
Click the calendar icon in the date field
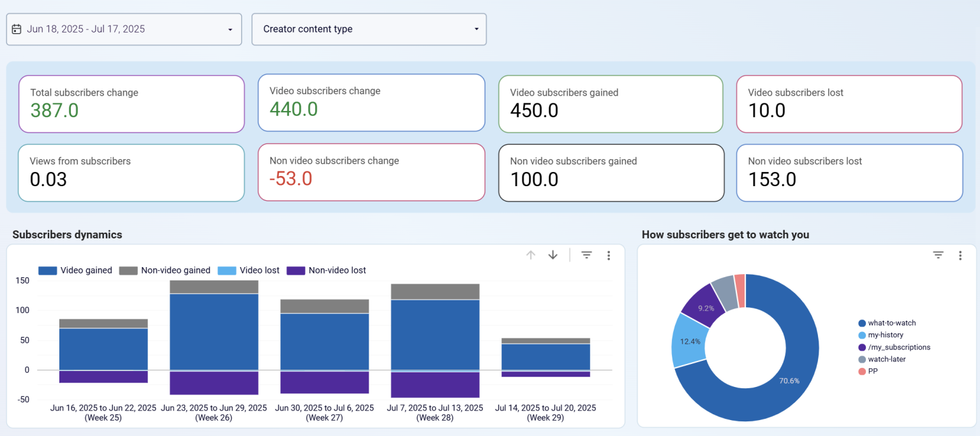(16, 29)
